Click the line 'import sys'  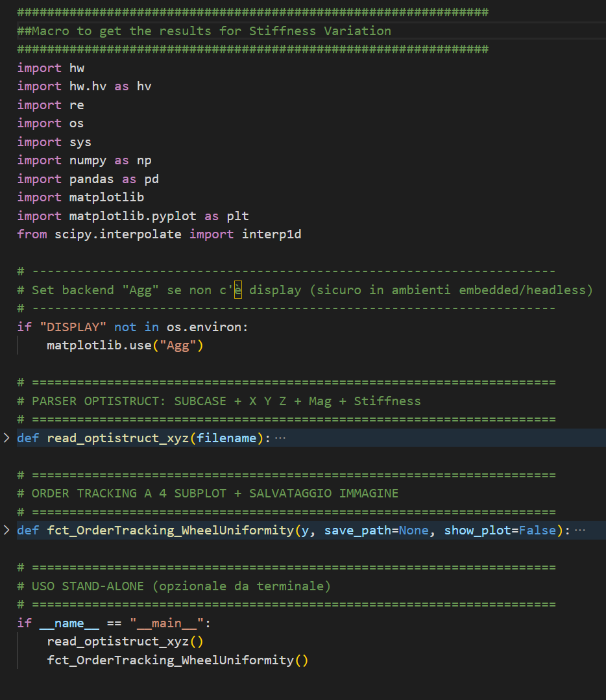[x=54, y=142]
